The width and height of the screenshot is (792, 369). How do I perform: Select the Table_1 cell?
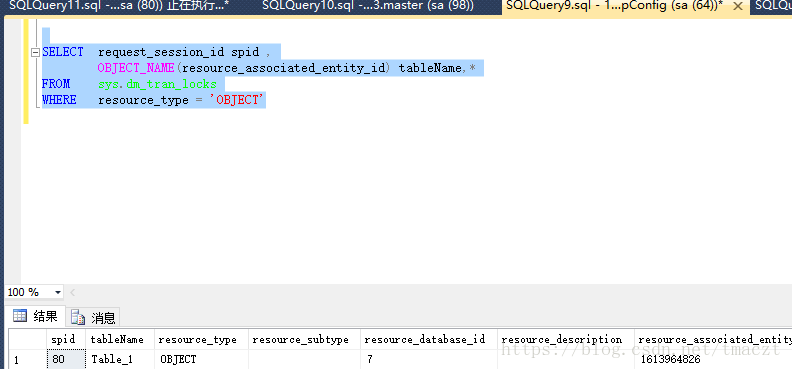120,359
